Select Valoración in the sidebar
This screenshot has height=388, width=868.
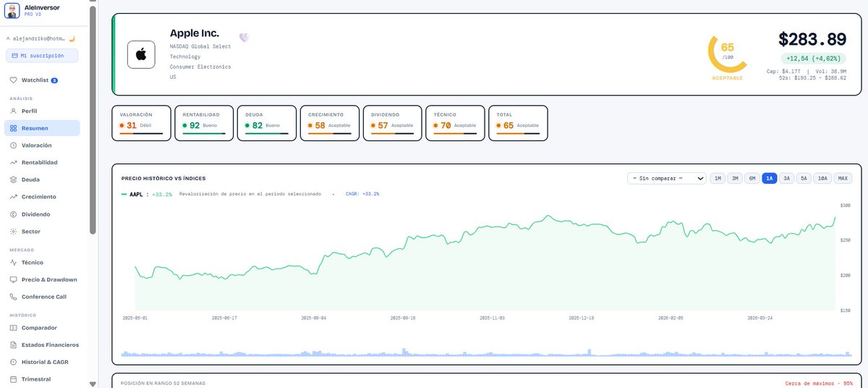(42, 145)
